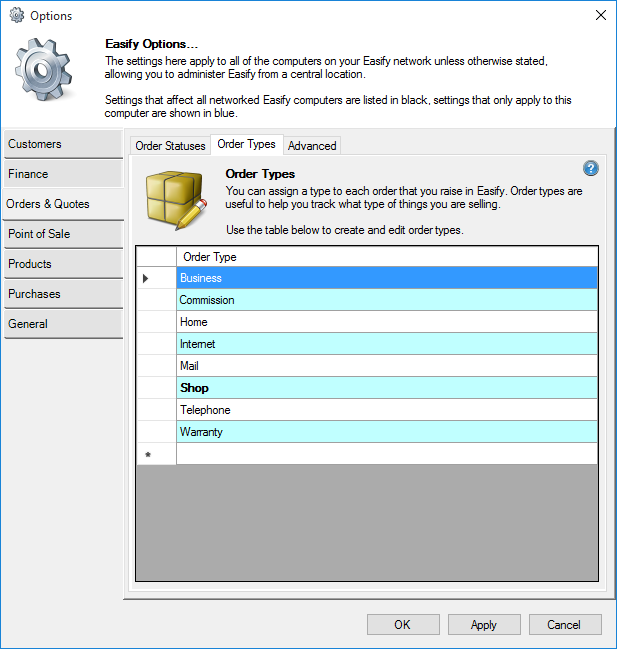Open the Products settings section

click(x=62, y=264)
